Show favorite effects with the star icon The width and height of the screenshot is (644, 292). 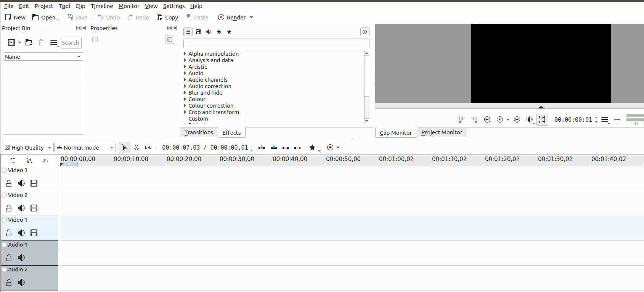coord(229,32)
